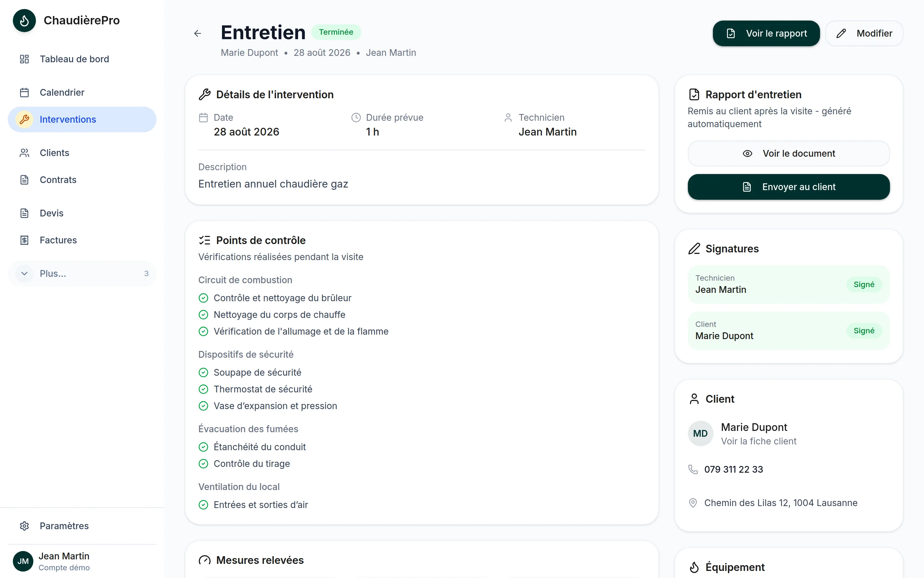Click the Clients people icon
Image resolution: width=924 pixels, height=578 pixels.
tap(24, 153)
